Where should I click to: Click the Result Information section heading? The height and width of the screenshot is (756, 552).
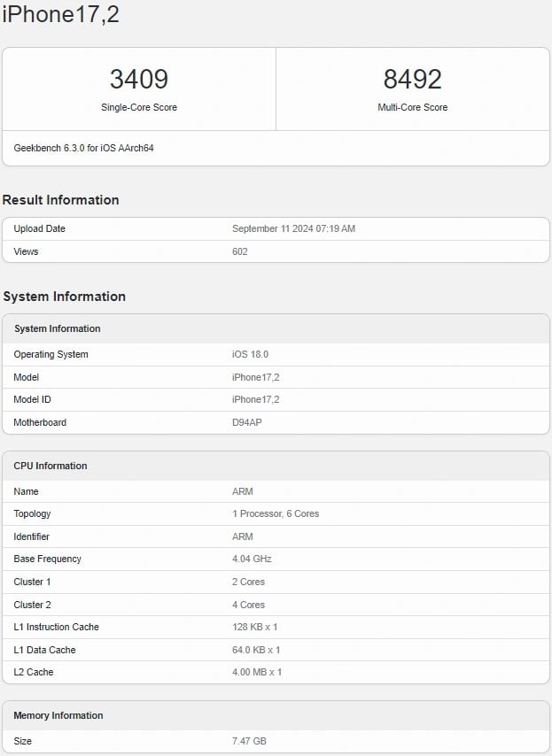(60, 200)
